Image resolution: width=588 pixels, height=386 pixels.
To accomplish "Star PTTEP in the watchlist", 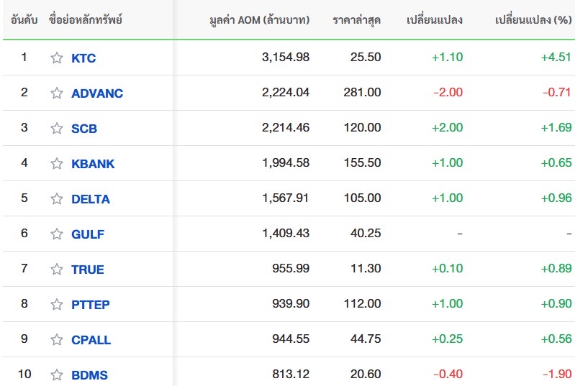I will coord(57,304).
